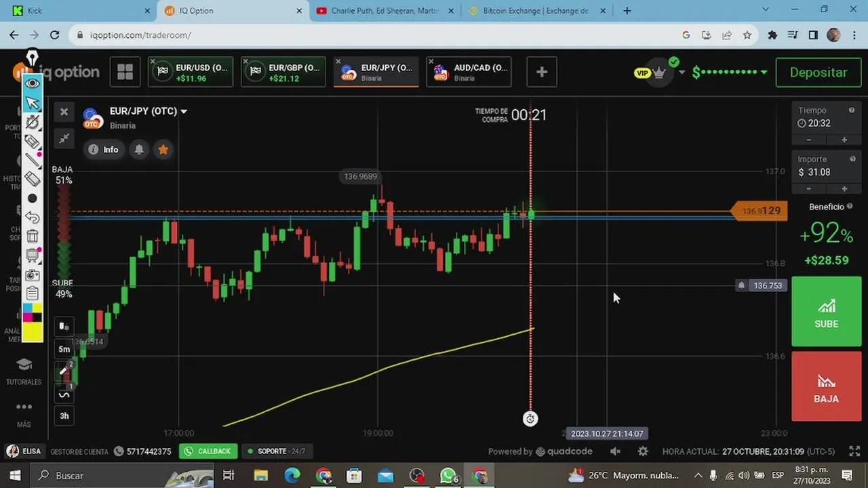Expand the VIP profile dropdown arrow
This screenshot has height=488, width=868.
coord(682,73)
